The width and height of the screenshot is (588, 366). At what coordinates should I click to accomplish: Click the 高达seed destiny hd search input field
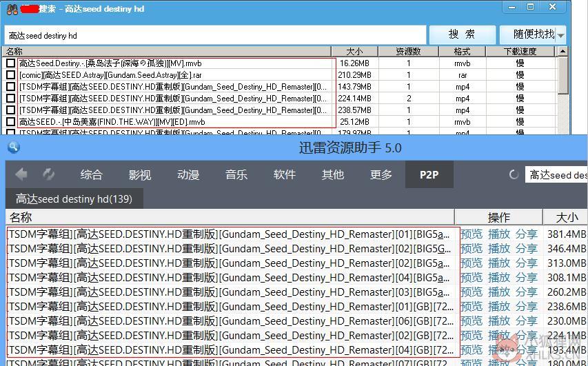pos(215,36)
